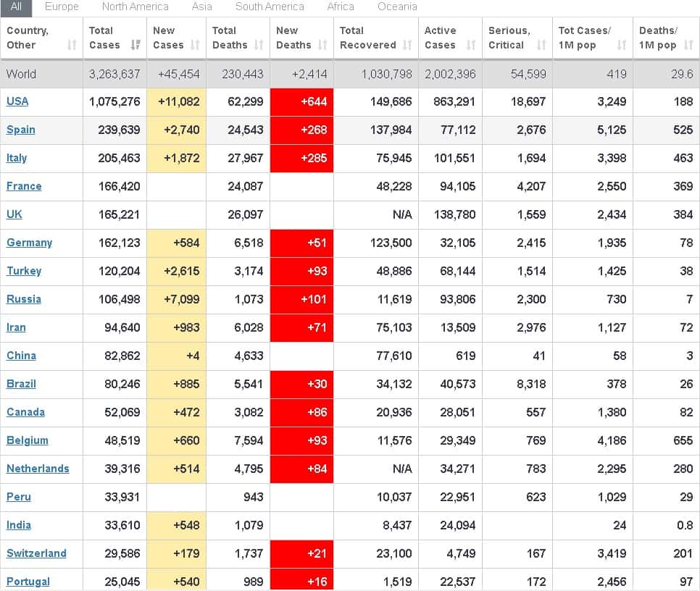Click the Total Recovered header label

pyautogui.click(x=368, y=38)
